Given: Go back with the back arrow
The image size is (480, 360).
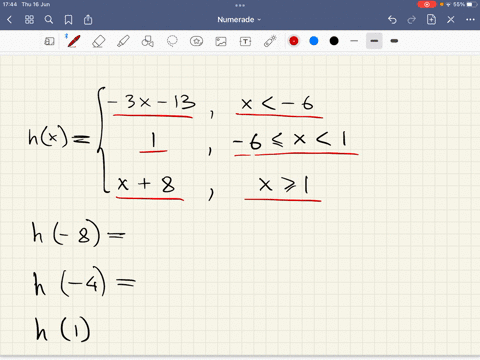Looking at the screenshot, I should pos(9,20).
